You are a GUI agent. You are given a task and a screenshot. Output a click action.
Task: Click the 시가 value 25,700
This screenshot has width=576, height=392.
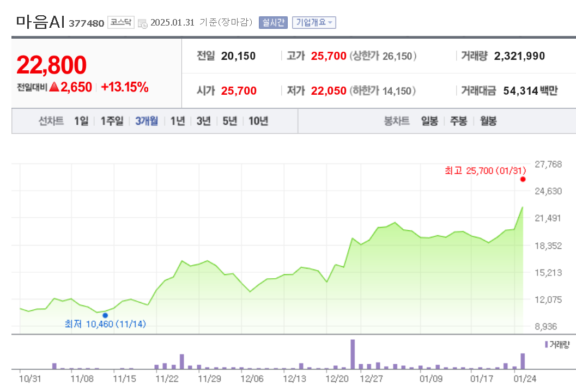pyautogui.click(x=238, y=91)
